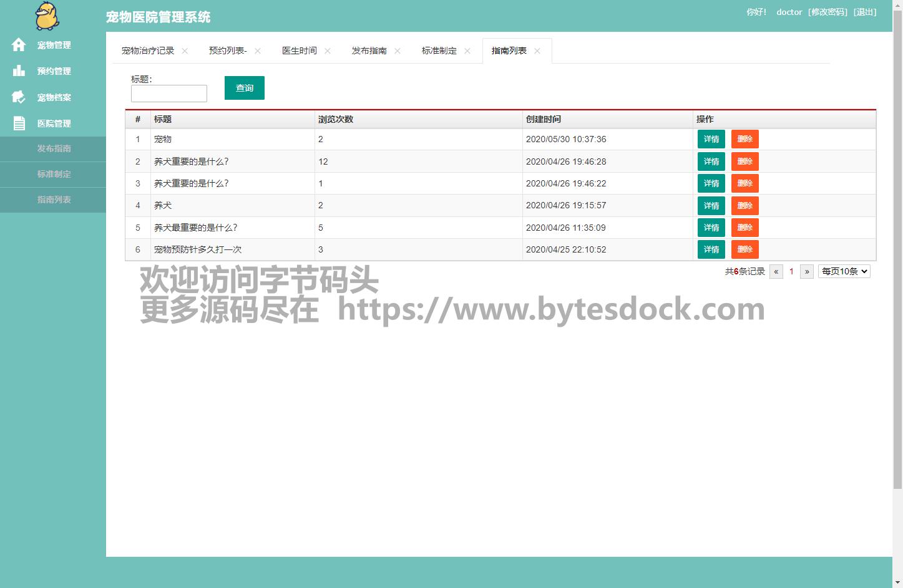Close the 指南列表 tab

537,51
